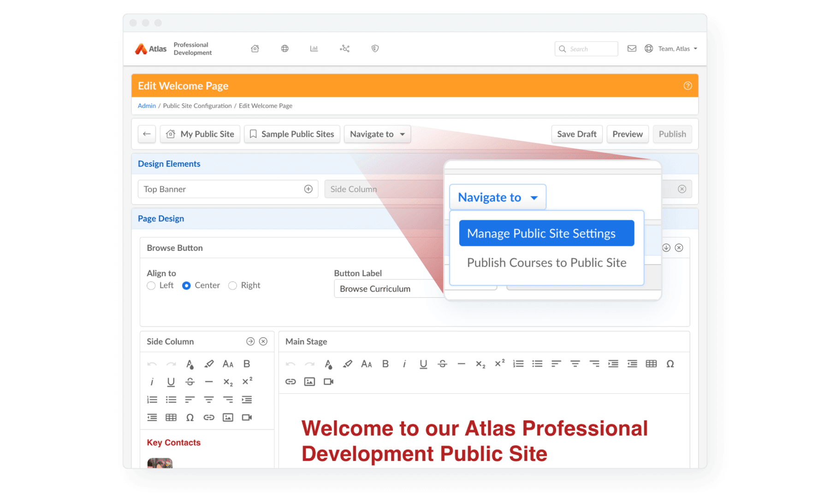
Task: Click the My Public Site button
Action: point(200,134)
